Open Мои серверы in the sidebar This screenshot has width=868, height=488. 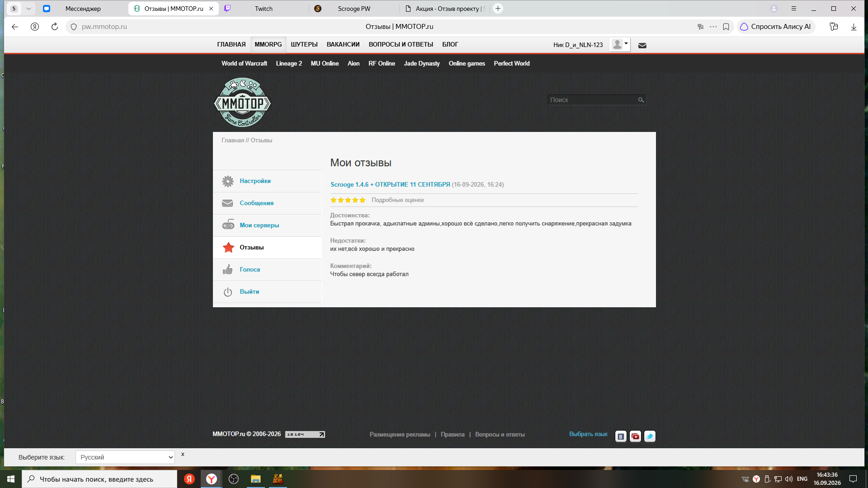click(x=267, y=225)
